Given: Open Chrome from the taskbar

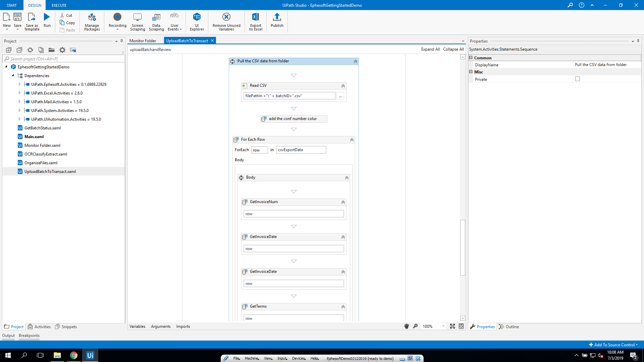Looking at the screenshot, I should click(74, 355).
